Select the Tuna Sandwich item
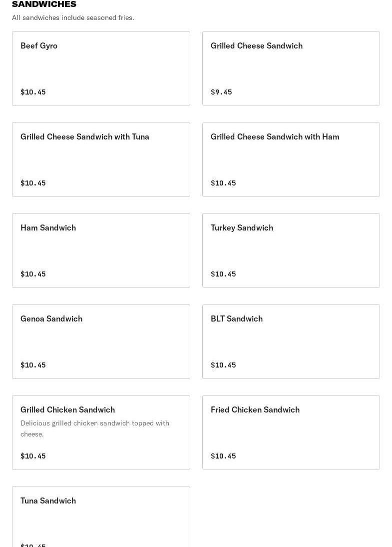The height and width of the screenshot is (547, 392). (101, 517)
